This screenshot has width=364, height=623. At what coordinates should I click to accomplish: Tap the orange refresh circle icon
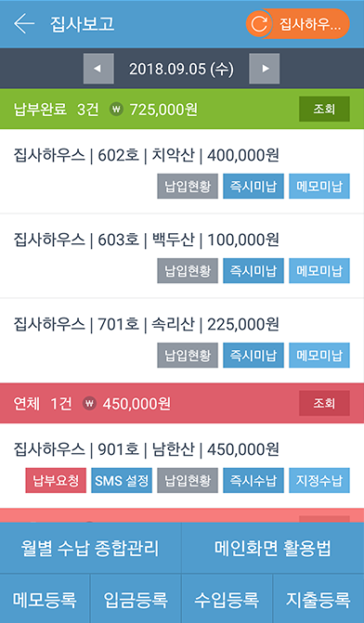[259, 24]
